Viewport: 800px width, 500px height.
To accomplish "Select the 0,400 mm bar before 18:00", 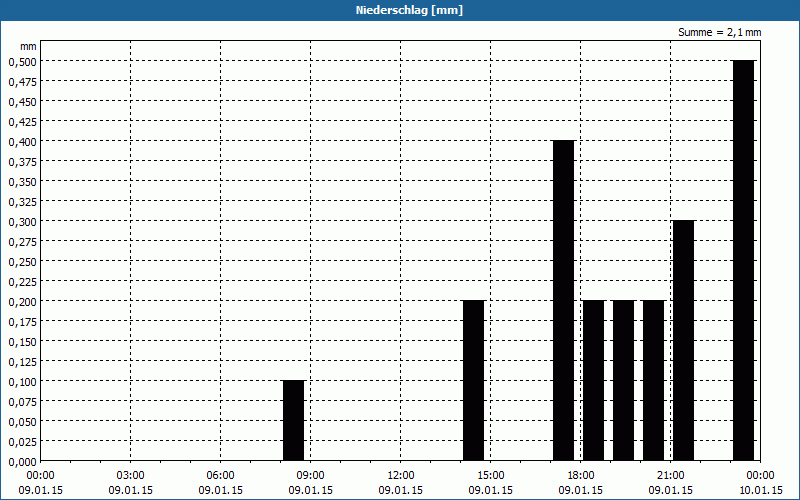I will [564, 301].
